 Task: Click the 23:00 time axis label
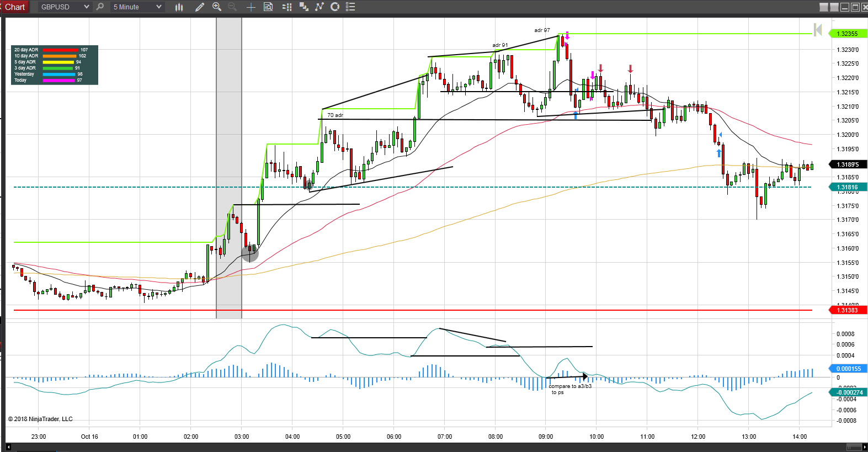(x=39, y=437)
